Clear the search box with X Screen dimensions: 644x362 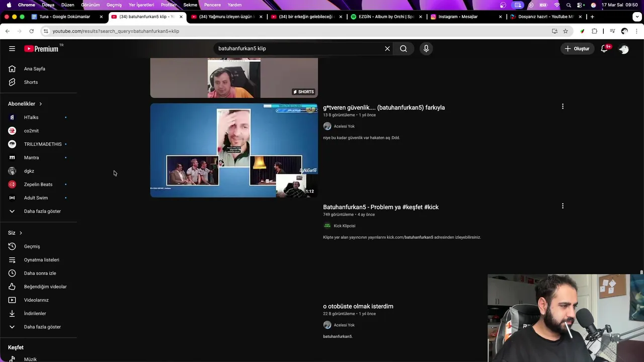pos(387,49)
